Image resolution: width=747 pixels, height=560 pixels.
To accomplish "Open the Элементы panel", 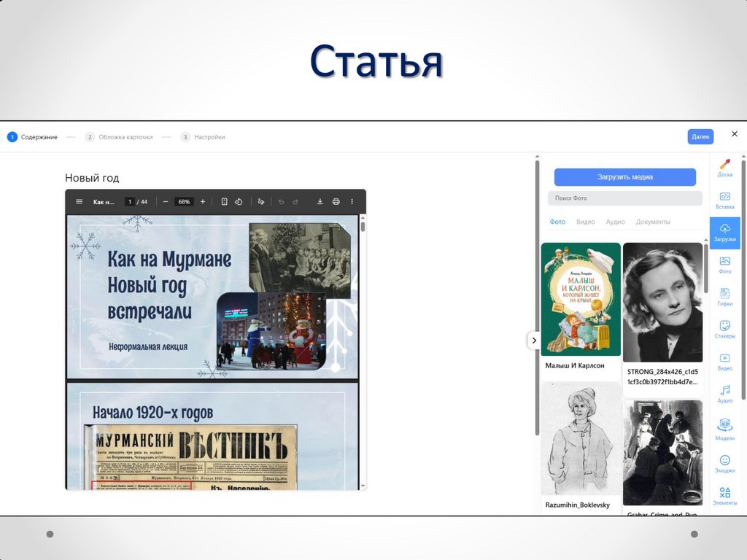I will click(x=724, y=496).
